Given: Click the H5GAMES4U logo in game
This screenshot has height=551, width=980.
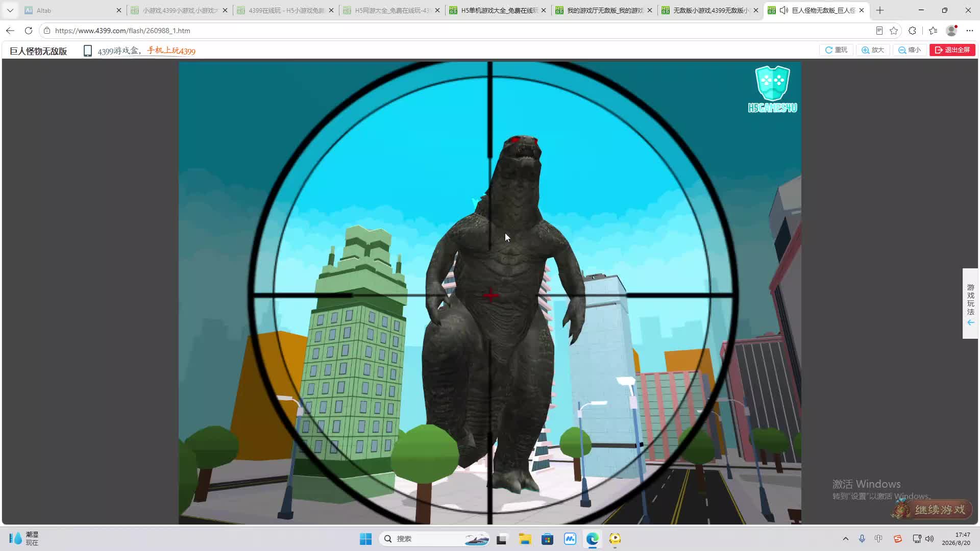Looking at the screenshot, I should pyautogui.click(x=772, y=89).
